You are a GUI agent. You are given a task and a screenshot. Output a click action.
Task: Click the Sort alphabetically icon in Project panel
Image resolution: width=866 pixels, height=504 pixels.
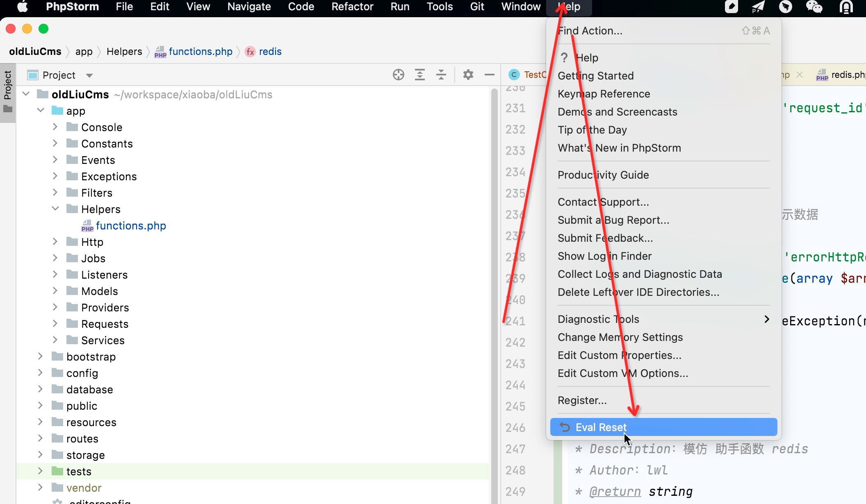(419, 75)
